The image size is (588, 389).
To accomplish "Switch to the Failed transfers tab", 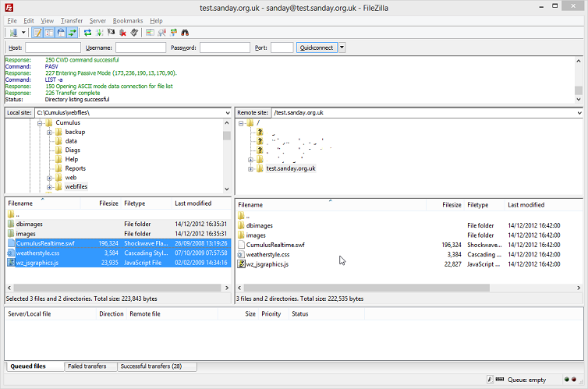I will point(89,366).
